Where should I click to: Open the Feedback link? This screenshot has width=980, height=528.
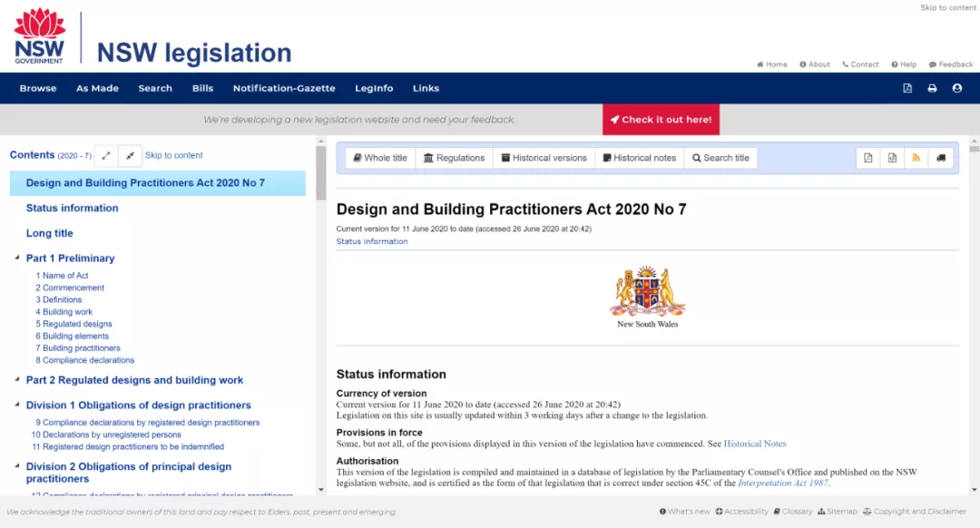951,64
